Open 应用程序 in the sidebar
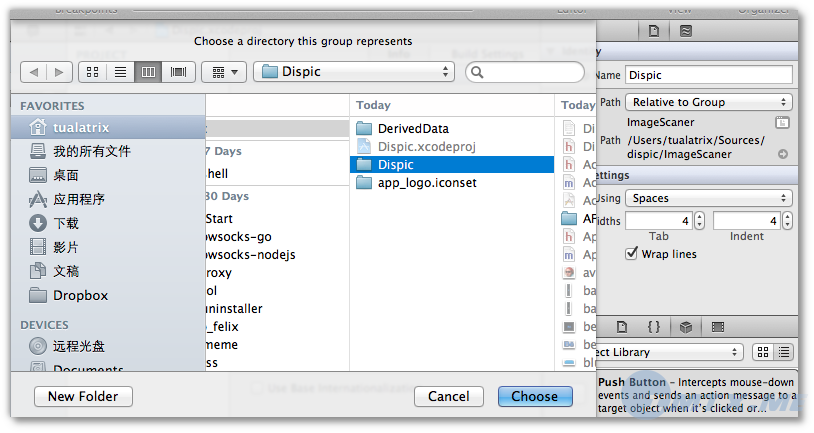Image resolution: width=814 pixels, height=433 pixels. [x=108, y=199]
